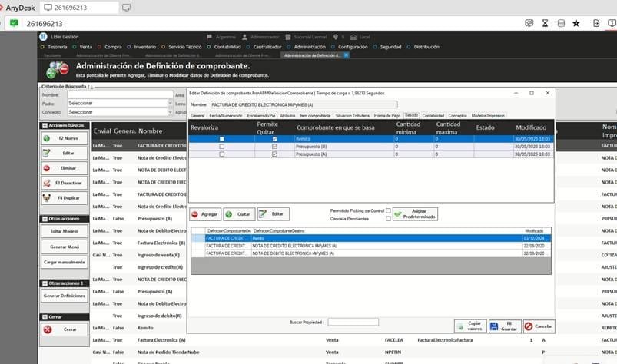Click the red Cancelar icon
The image size is (617, 364).
(x=529, y=326)
